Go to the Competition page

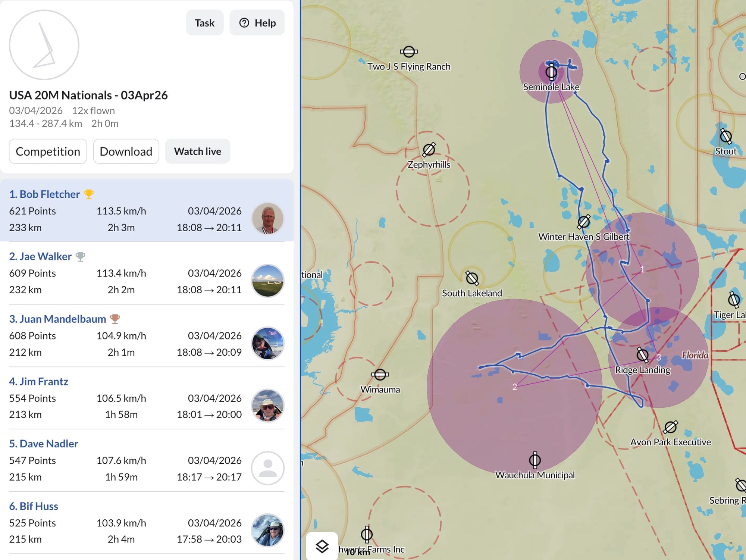pos(48,151)
